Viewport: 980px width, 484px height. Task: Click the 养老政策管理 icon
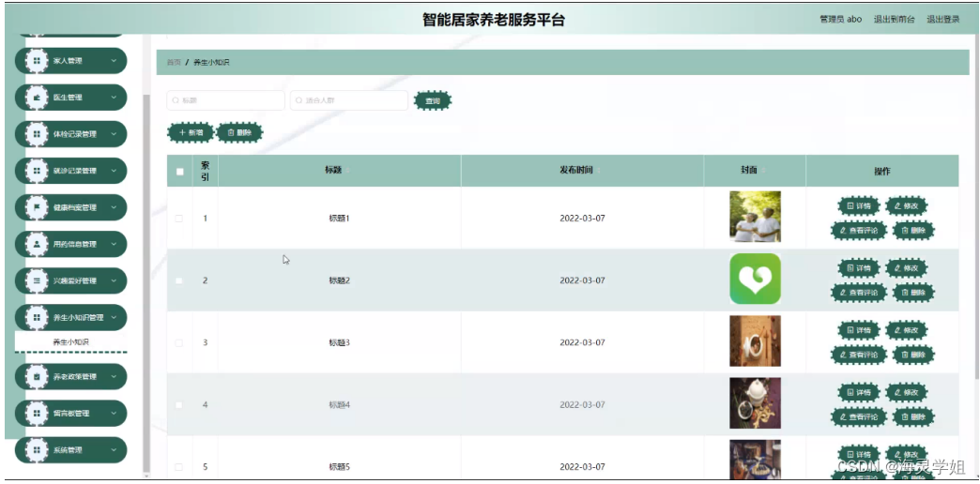37,376
